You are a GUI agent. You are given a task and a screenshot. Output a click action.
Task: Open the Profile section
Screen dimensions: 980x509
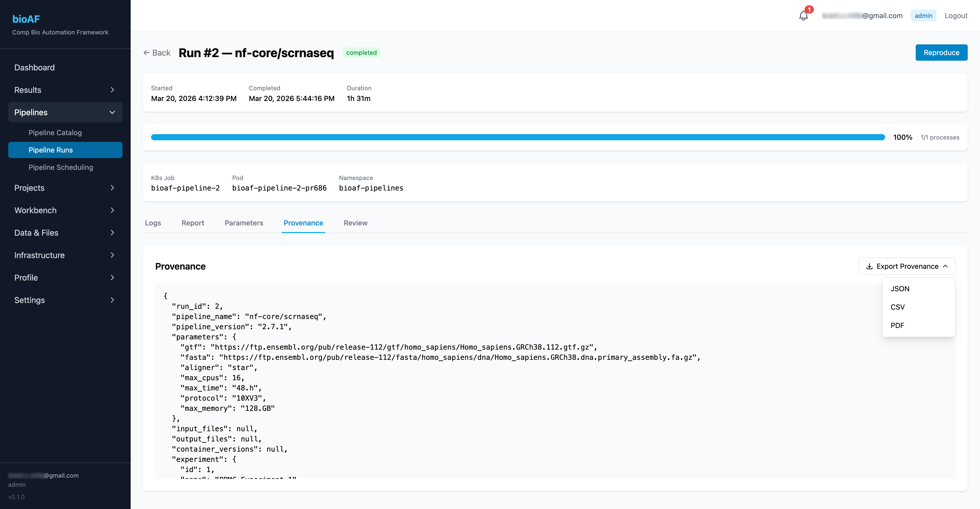tap(65, 277)
